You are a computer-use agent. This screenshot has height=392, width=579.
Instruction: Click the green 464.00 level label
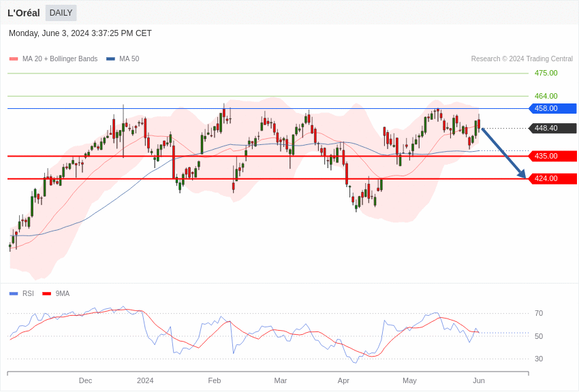click(x=546, y=96)
